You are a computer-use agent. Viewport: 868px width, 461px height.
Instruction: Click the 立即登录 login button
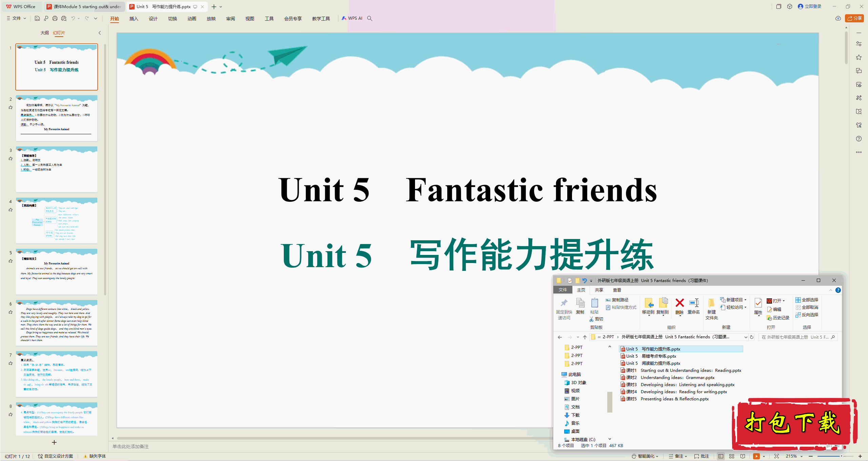click(x=809, y=6)
